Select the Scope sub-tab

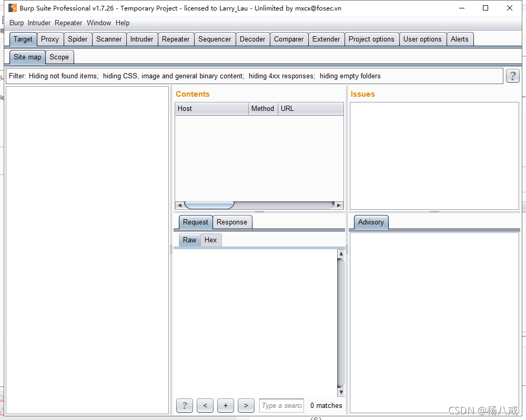point(59,57)
